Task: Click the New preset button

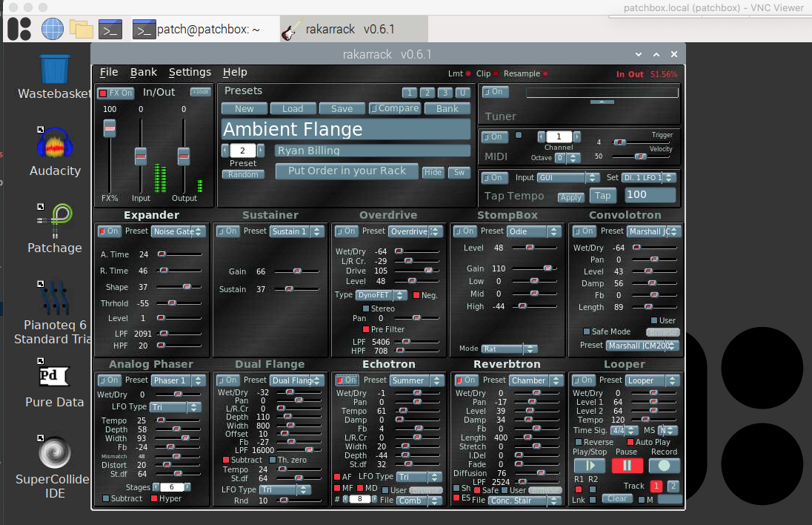Action: 244,108
